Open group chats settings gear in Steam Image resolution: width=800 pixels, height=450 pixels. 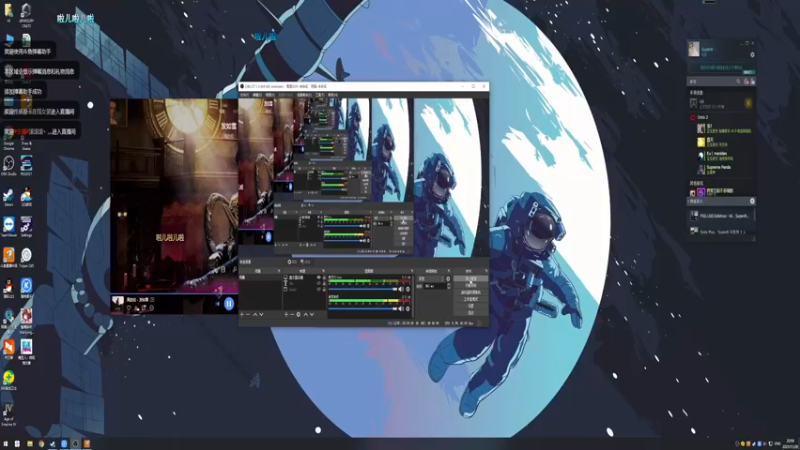coord(752,201)
